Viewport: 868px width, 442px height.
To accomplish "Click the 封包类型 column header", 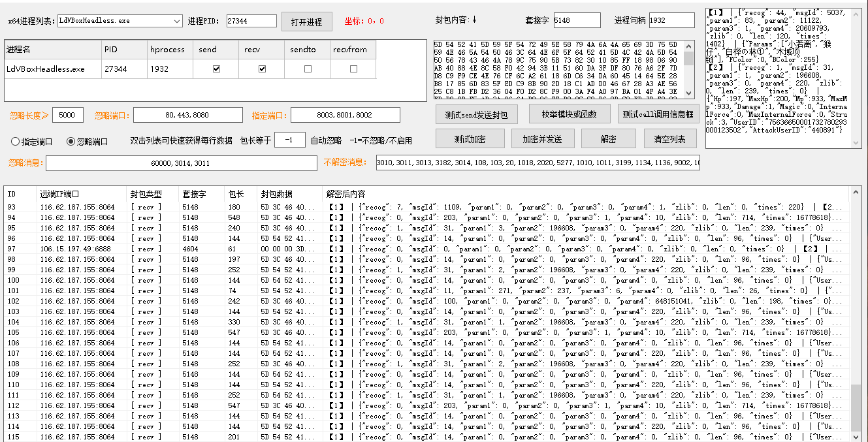I will [x=153, y=194].
